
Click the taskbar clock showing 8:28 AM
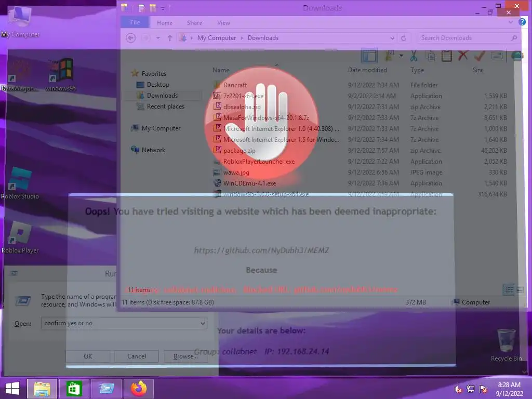509,389
